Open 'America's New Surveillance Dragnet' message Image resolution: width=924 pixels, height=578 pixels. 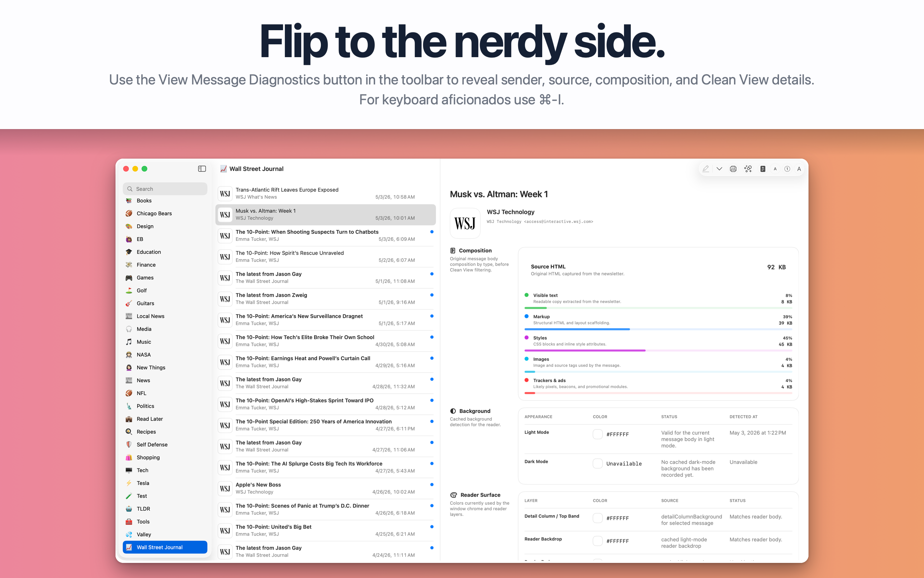[326, 320]
